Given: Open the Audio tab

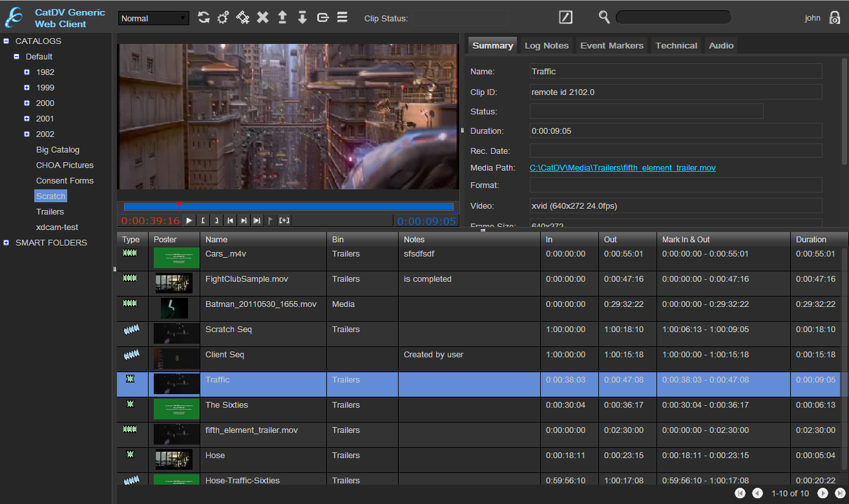Looking at the screenshot, I should pos(721,45).
